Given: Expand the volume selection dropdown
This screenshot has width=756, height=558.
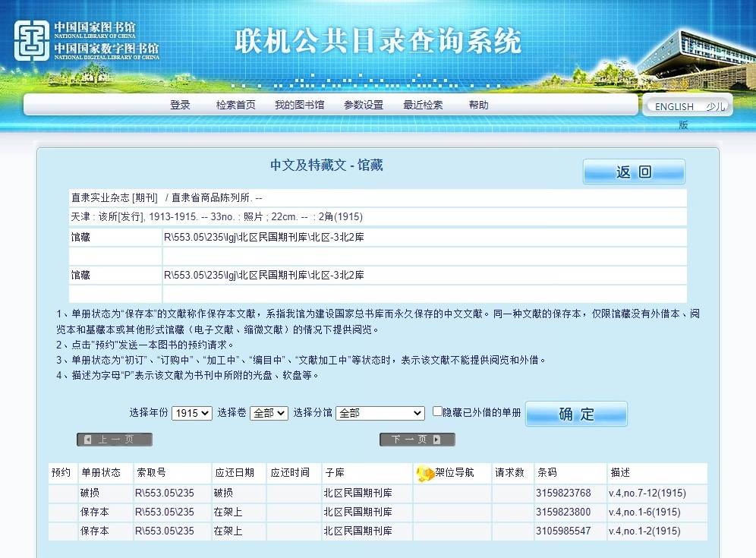Looking at the screenshot, I should [x=269, y=413].
